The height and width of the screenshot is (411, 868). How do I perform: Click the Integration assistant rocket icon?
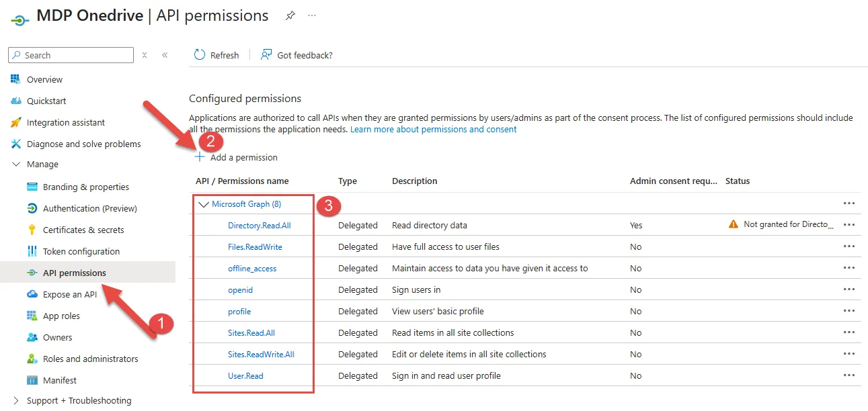pyautogui.click(x=15, y=122)
